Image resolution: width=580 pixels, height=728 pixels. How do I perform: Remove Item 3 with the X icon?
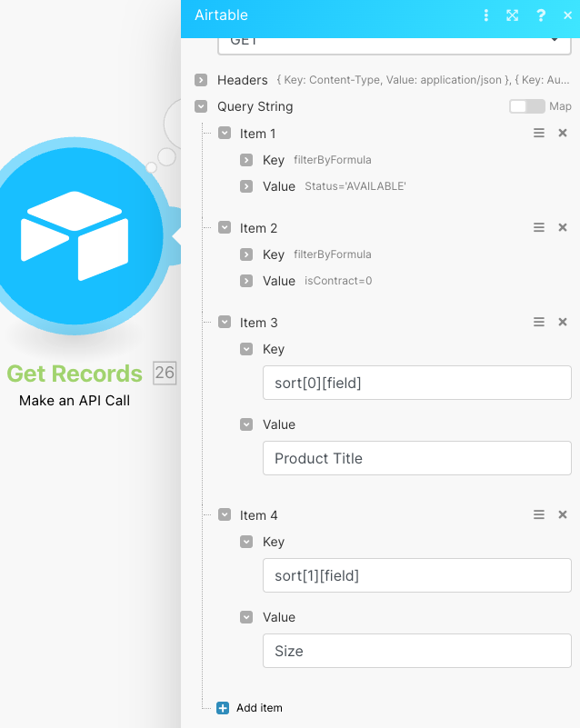pos(563,322)
